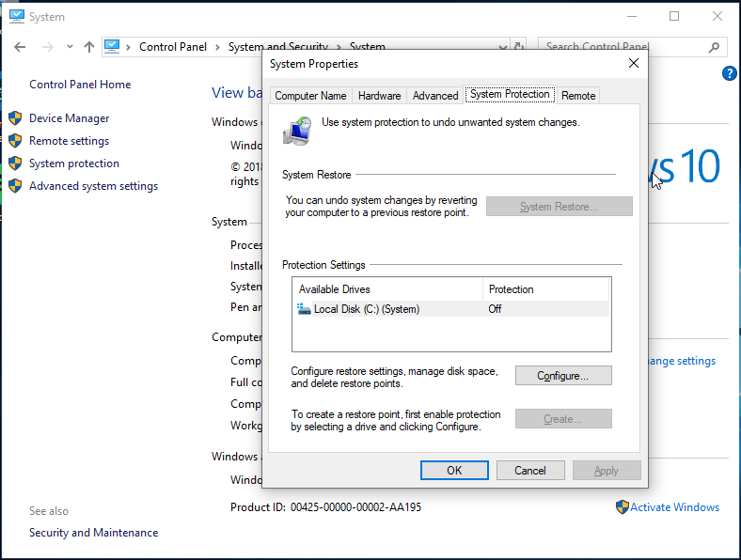This screenshot has height=560, width=741.
Task: Switch to the Computer Name tab
Action: coord(310,96)
